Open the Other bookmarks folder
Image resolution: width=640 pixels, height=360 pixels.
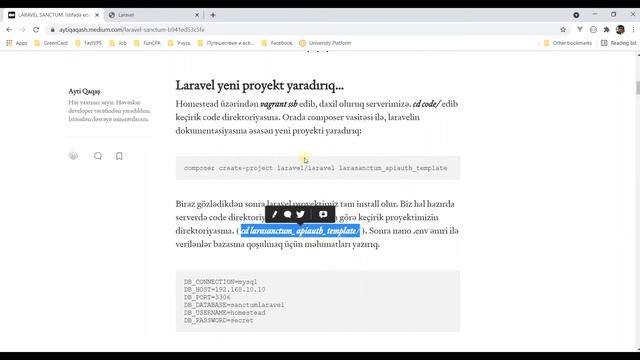click(568, 43)
